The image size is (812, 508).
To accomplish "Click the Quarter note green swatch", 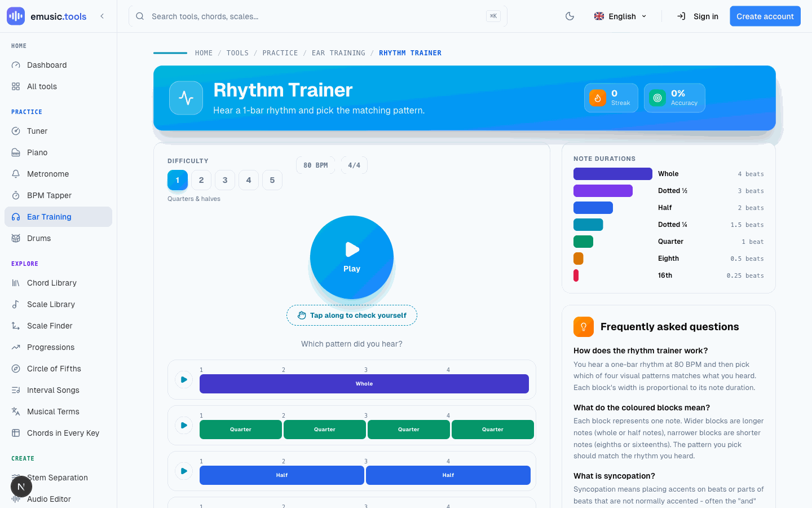I will (583, 242).
